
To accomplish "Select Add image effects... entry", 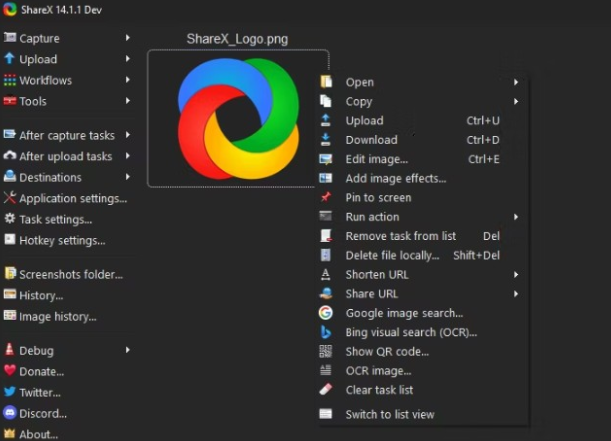I will [422, 178].
